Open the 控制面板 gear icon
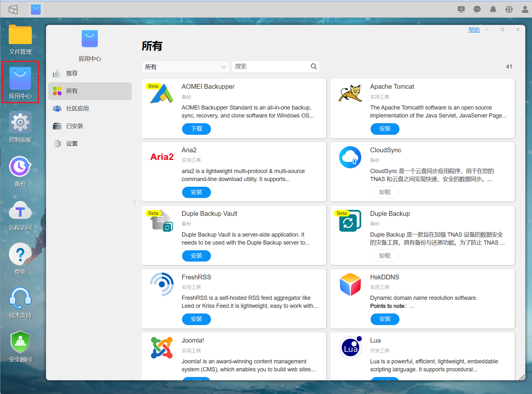The image size is (532, 394). 20,122
